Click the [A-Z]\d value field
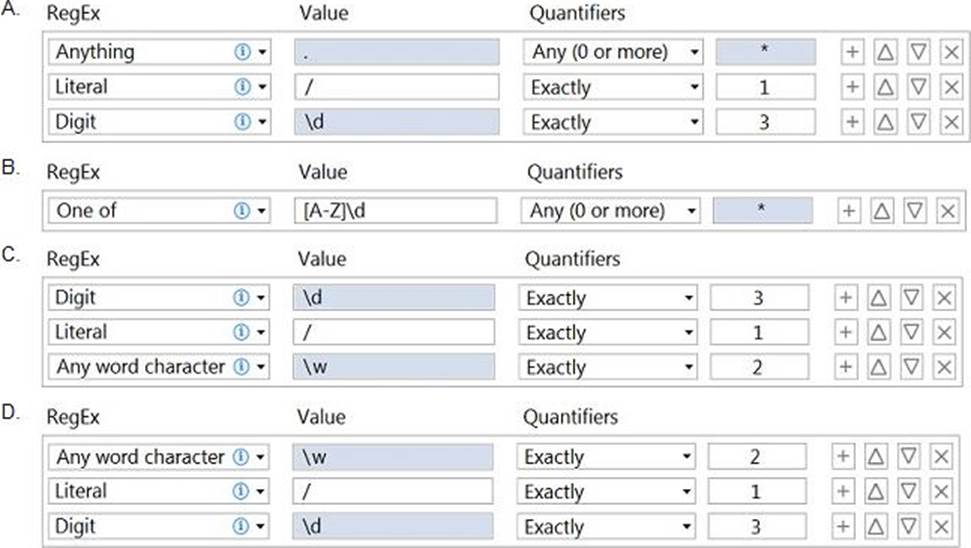The width and height of the screenshot is (971, 548). tap(396, 211)
